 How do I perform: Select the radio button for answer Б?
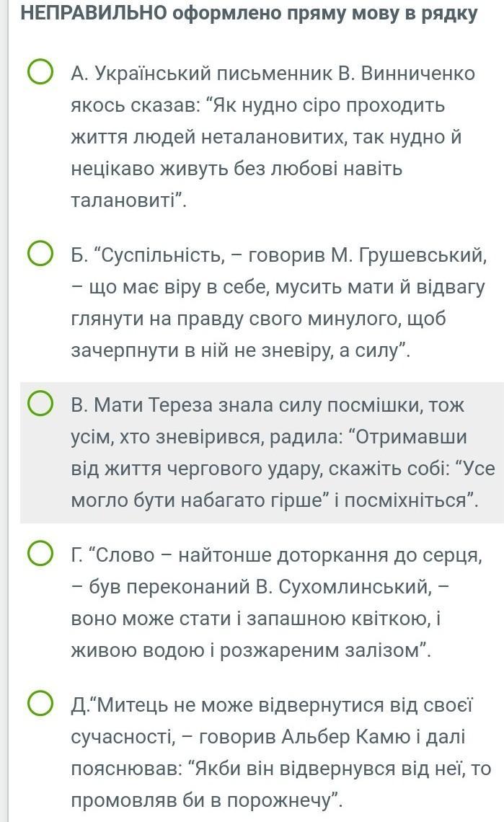40,255
